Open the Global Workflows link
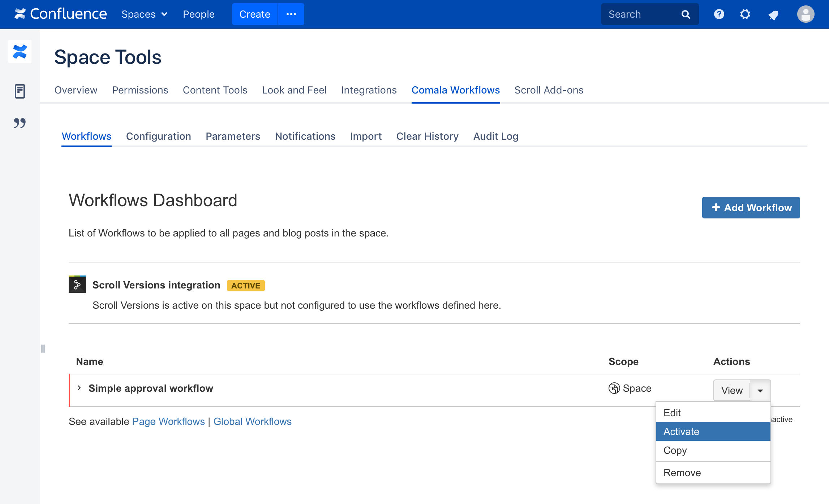Image resolution: width=829 pixels, height=504 pixels. pyautogui.click(x=252, y=421)
